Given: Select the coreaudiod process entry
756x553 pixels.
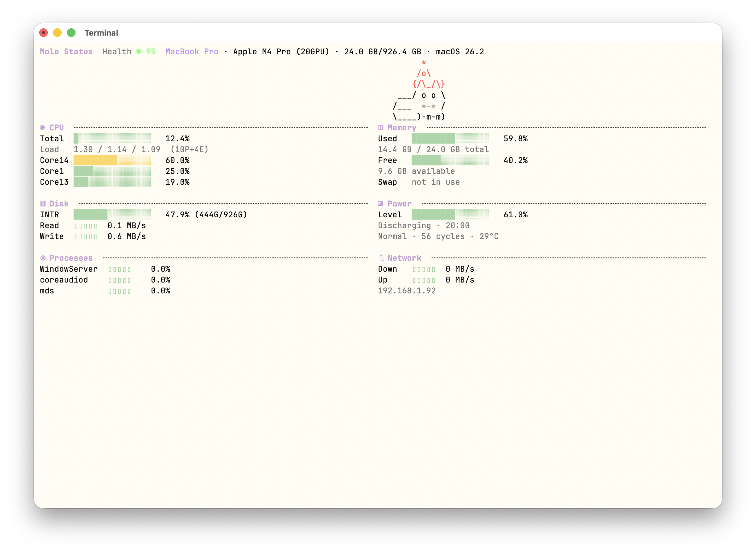Looking at the screenshot, I should (x=64, y=280).
